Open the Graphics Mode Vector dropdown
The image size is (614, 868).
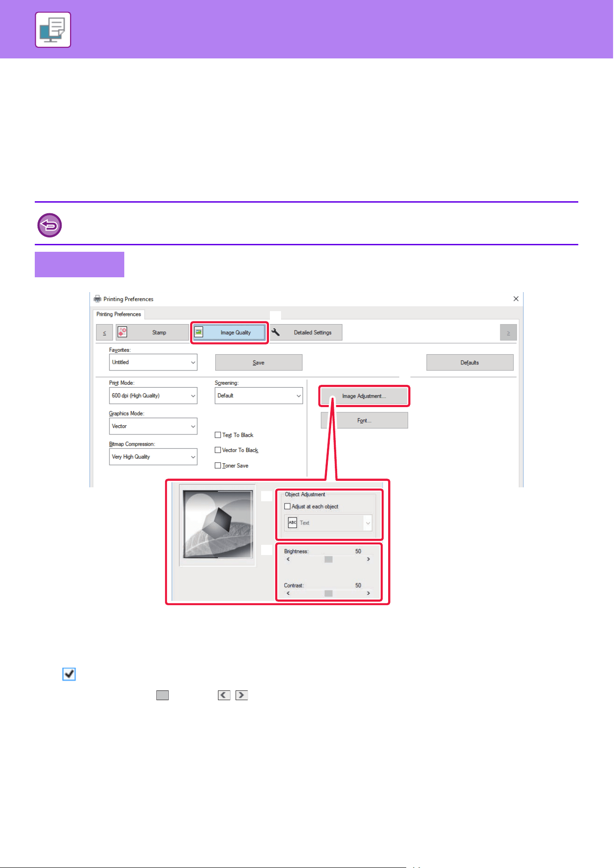point(153,426)
